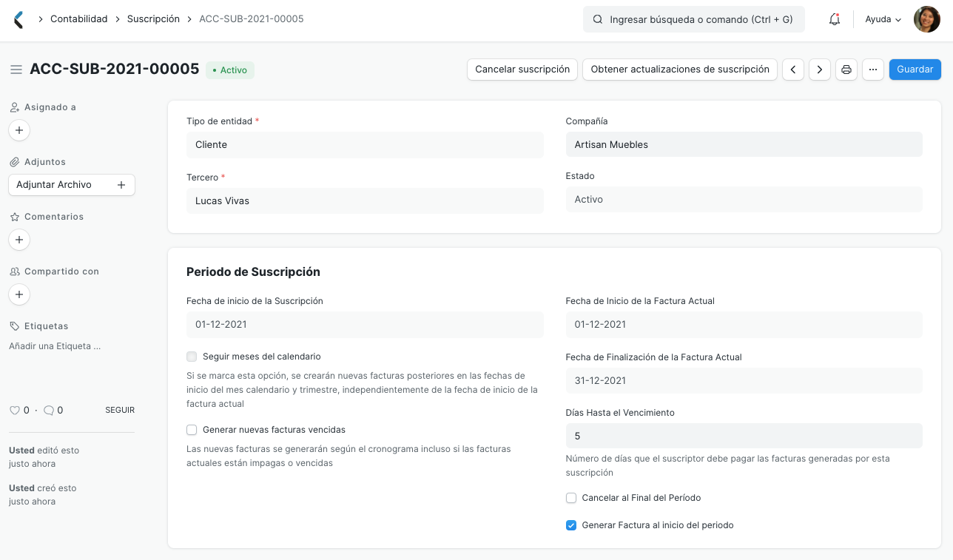The height and width of the screenshot is (560, 953).
Task: Click the Etiquetas tag icon
Action: [15, 326]
